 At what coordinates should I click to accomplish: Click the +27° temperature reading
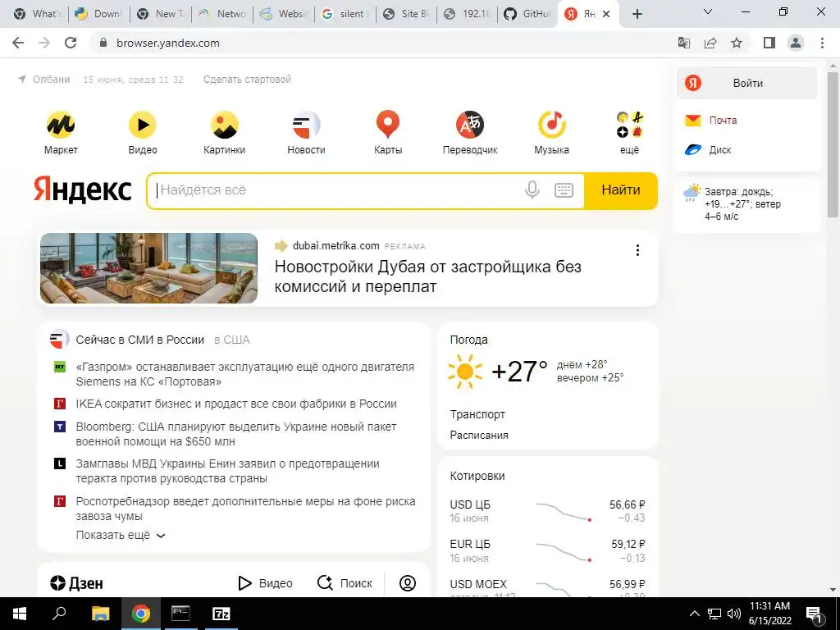[519, 372]
